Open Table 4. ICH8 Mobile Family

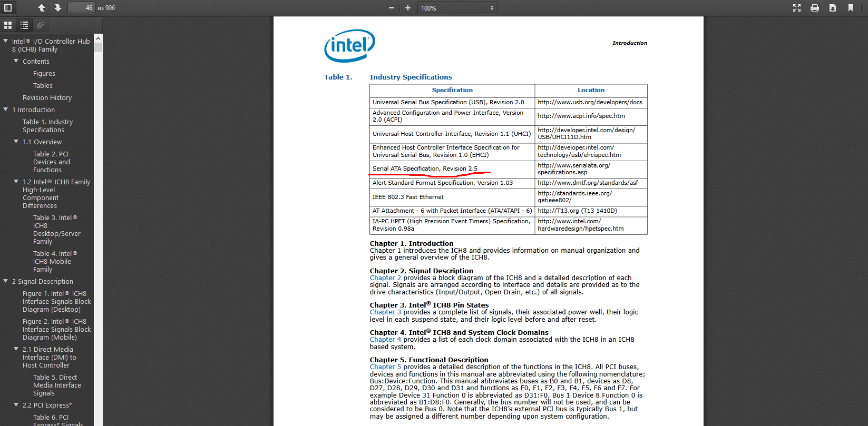click(x=55, y=262)
